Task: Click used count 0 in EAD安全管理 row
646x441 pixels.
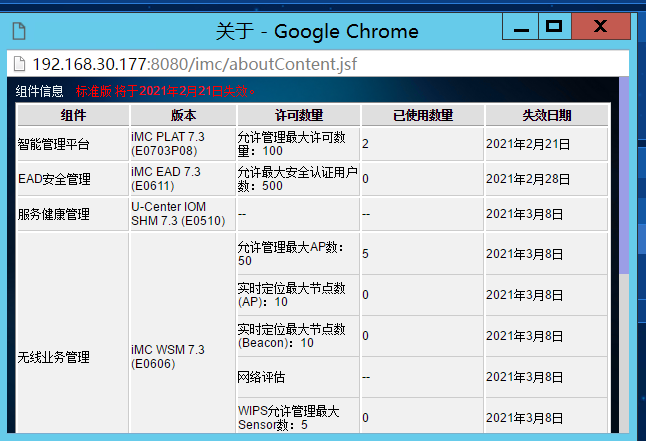Action: point(423,179)
